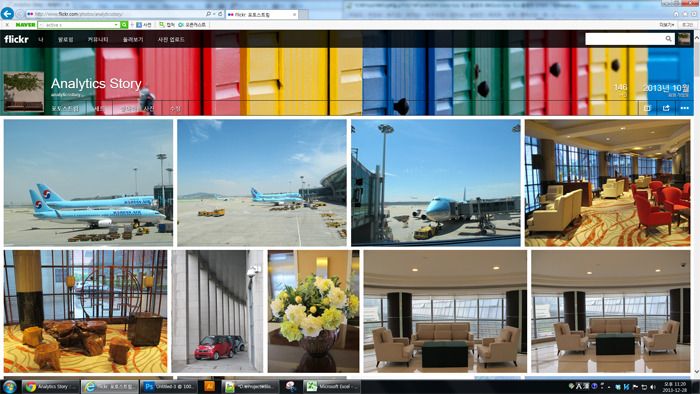The height and width of the screenshot is (394, 700).
Task: Click the taskbar clock
Action: 675,386
